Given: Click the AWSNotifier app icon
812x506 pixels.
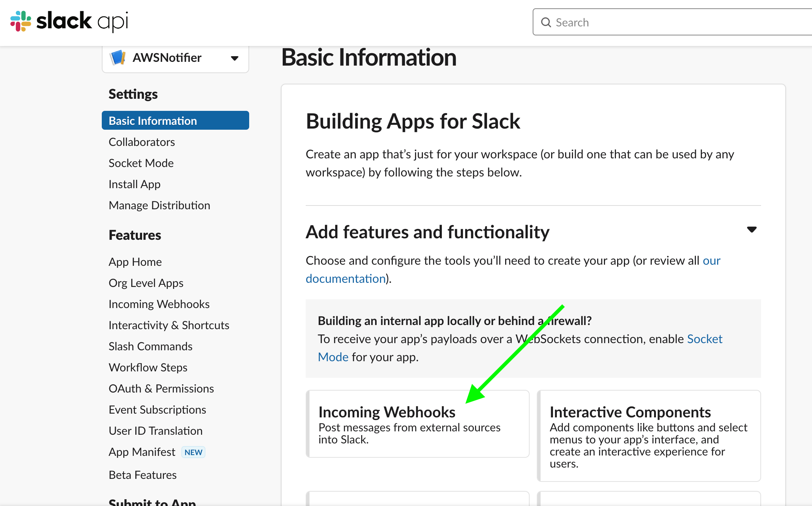Looking at the screenshot, I should click(118, 58).
